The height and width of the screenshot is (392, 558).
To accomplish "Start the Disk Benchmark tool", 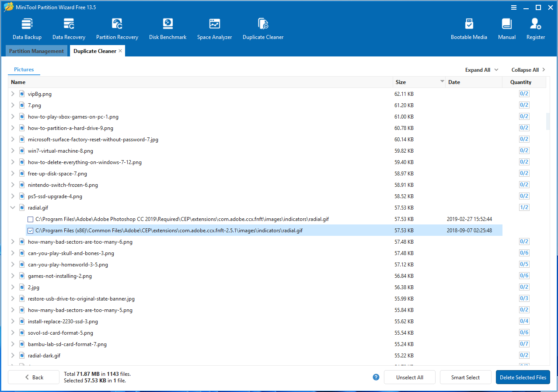I will [167, 27].
